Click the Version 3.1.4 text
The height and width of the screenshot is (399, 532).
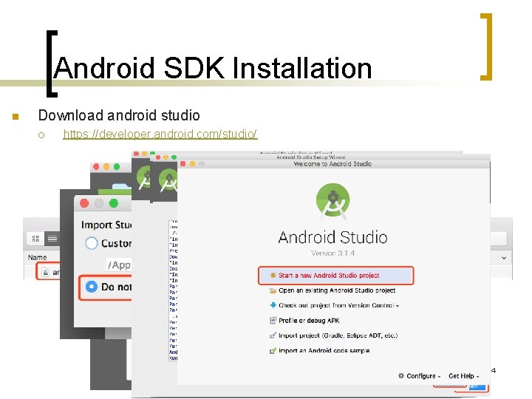(332, 253)
